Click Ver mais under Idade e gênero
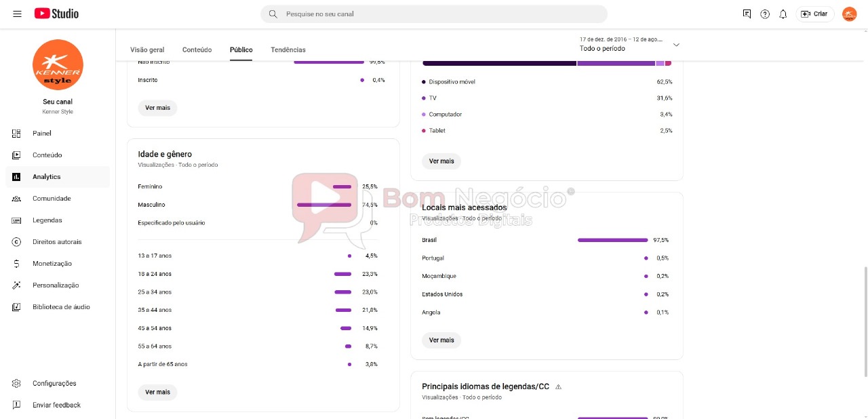This screenshot has width=868, height=419. pos(157,392)
